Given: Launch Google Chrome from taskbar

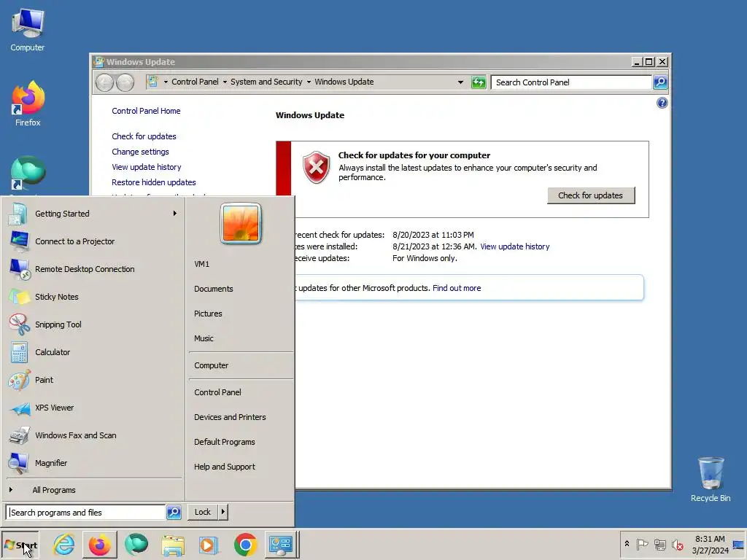Looking at the screenshot, I should tap(245, 545).
